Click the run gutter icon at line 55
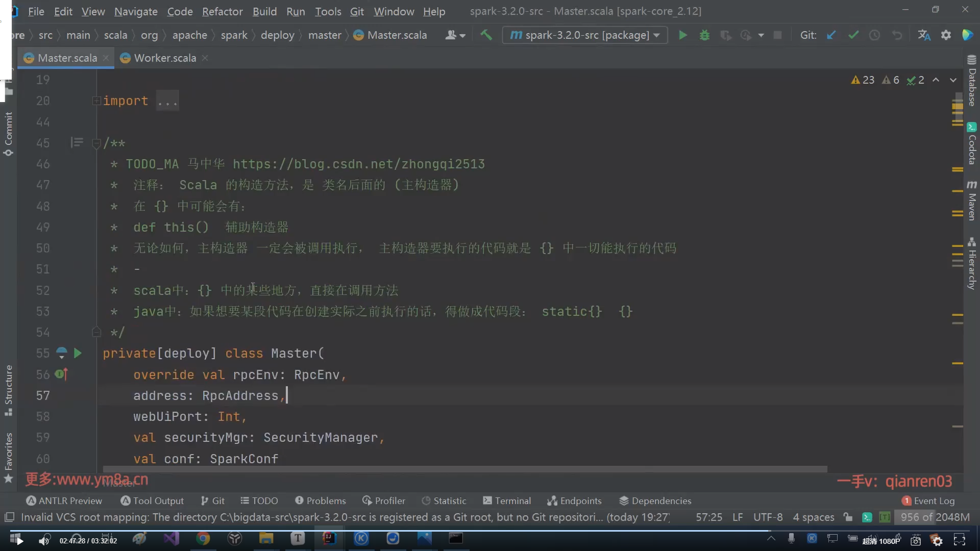 [x=78, y=353]
